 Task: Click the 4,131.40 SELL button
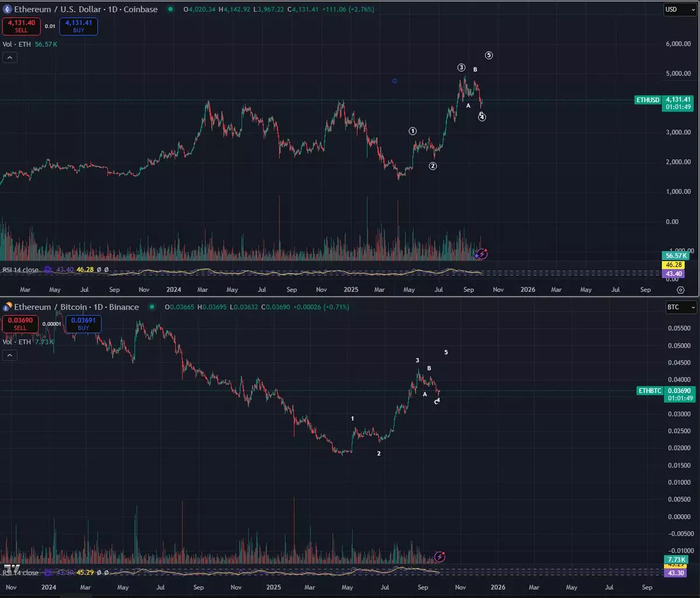coord(20,26)
